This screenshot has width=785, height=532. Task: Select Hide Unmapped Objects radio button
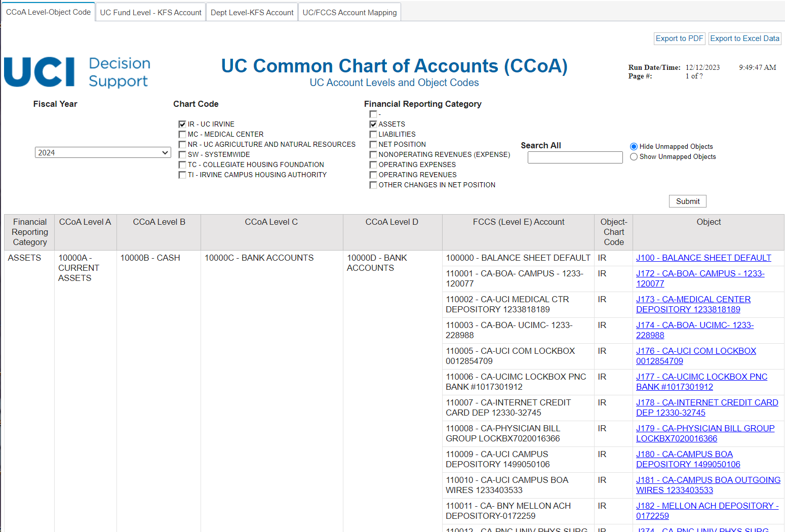pos(634,147)
